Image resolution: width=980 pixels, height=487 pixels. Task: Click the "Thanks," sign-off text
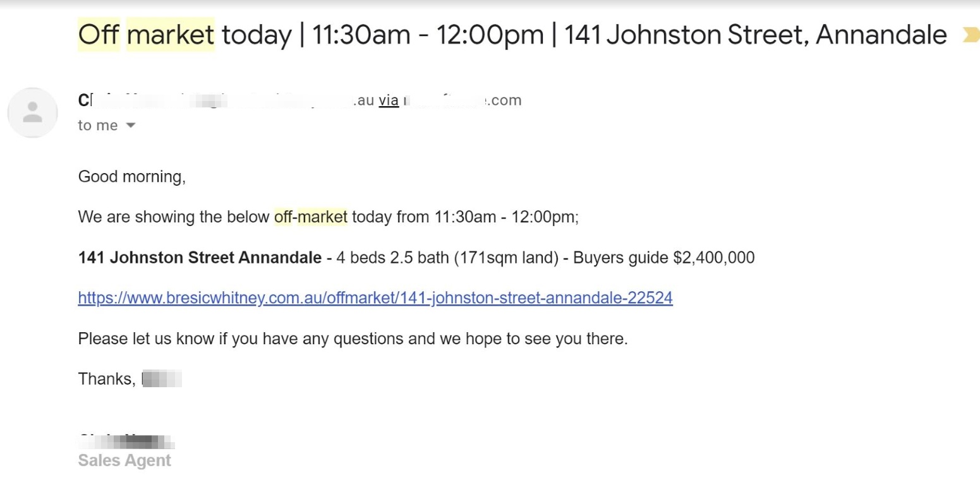106,379
